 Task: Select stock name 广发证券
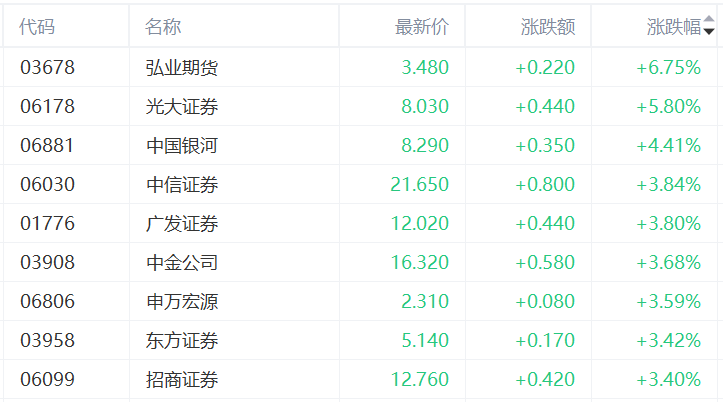(x=182, y=224)
